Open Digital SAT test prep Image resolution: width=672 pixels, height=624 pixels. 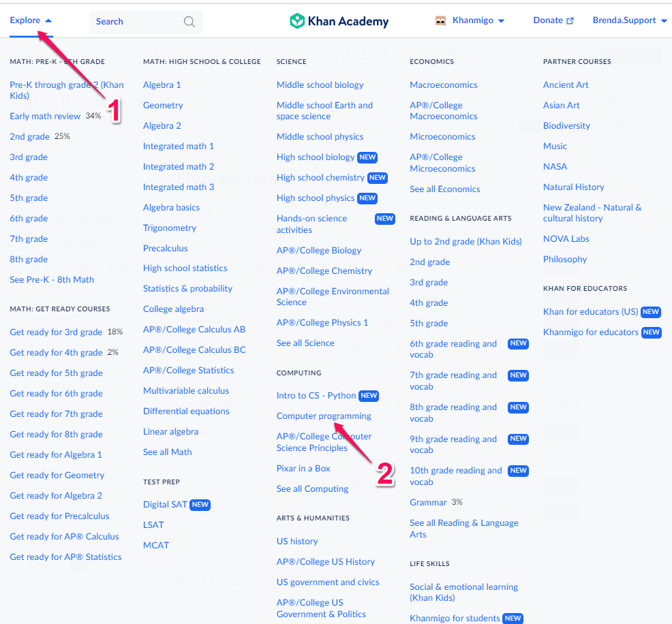tap(166, 505)
